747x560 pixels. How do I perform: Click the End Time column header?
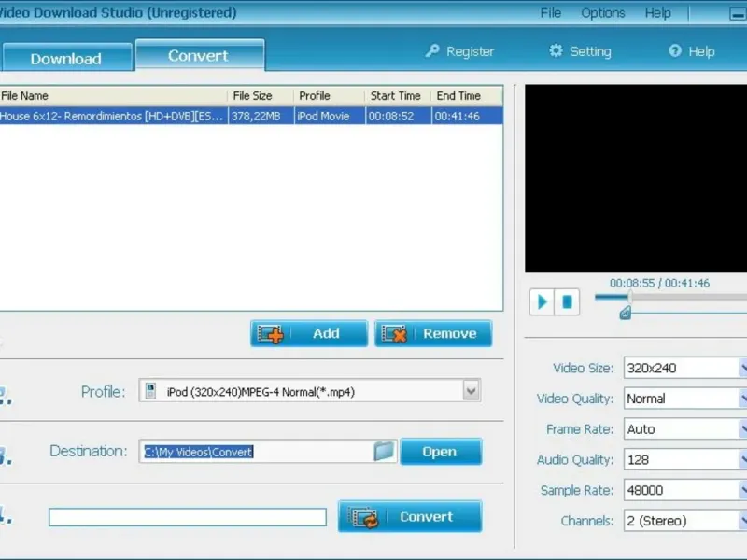pos(466,96)
